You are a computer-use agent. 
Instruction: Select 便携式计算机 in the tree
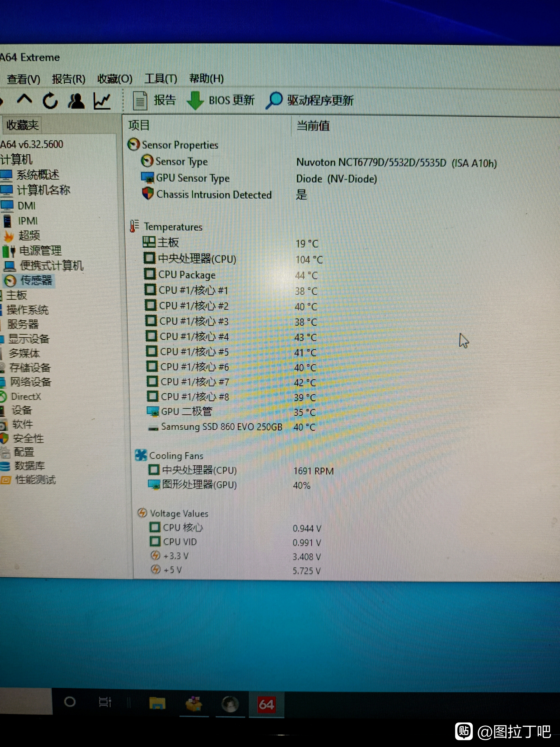tap(43, 266)
